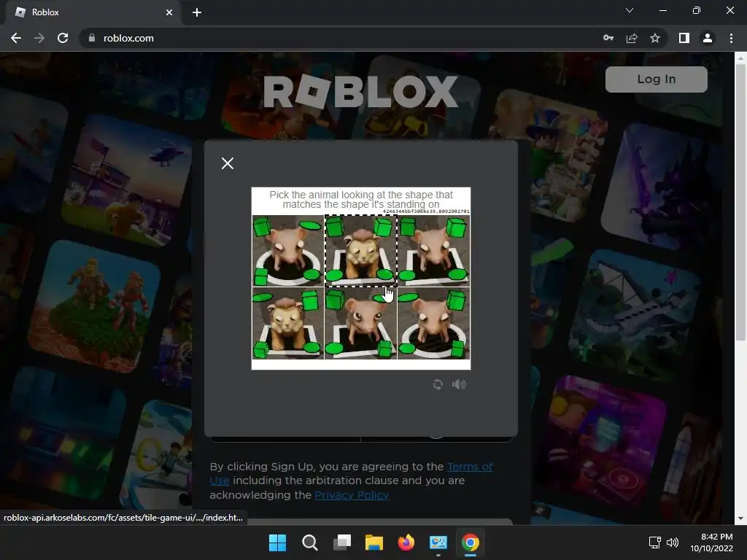Click the Log In button

pyautogui.click(x=656, y=79)
